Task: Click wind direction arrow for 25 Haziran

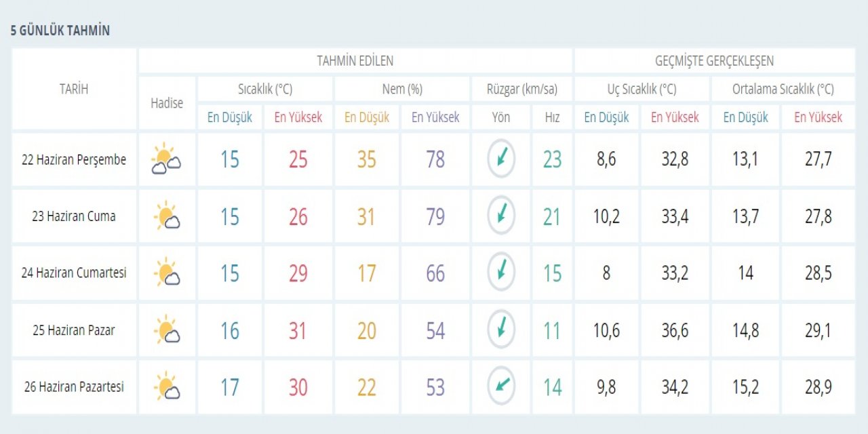Action: (x=501, y=330)
